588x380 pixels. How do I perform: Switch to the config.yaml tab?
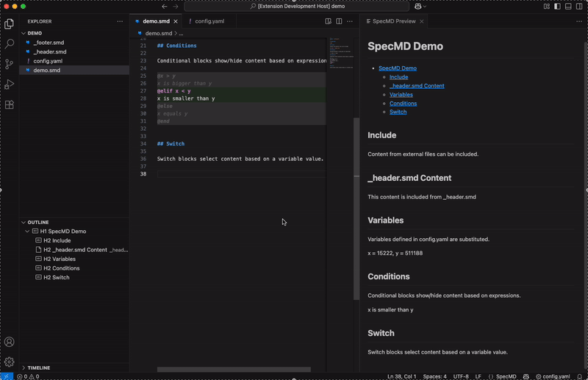209,21
